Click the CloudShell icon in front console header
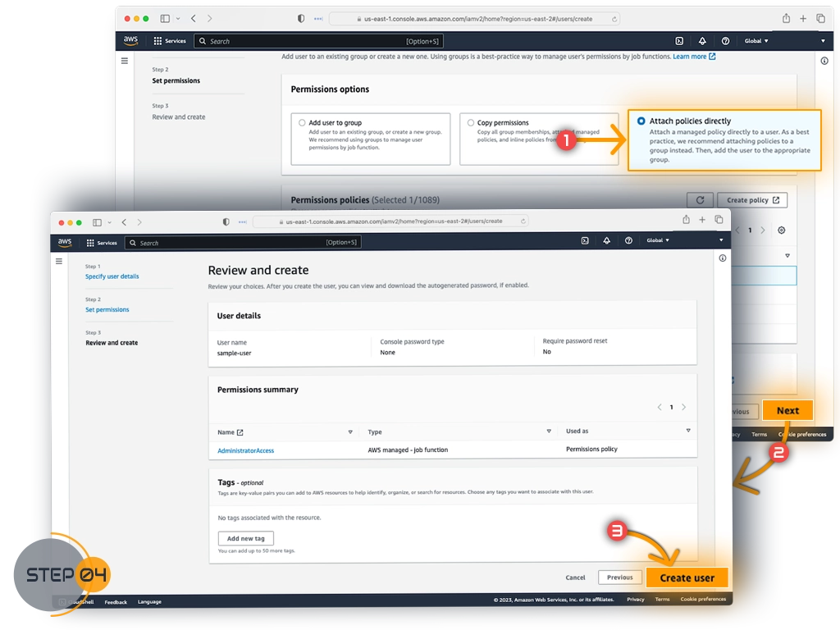Image resolution: width=840 pixels, height=630 pixels. pyautogui.click(x=584, y=240)
